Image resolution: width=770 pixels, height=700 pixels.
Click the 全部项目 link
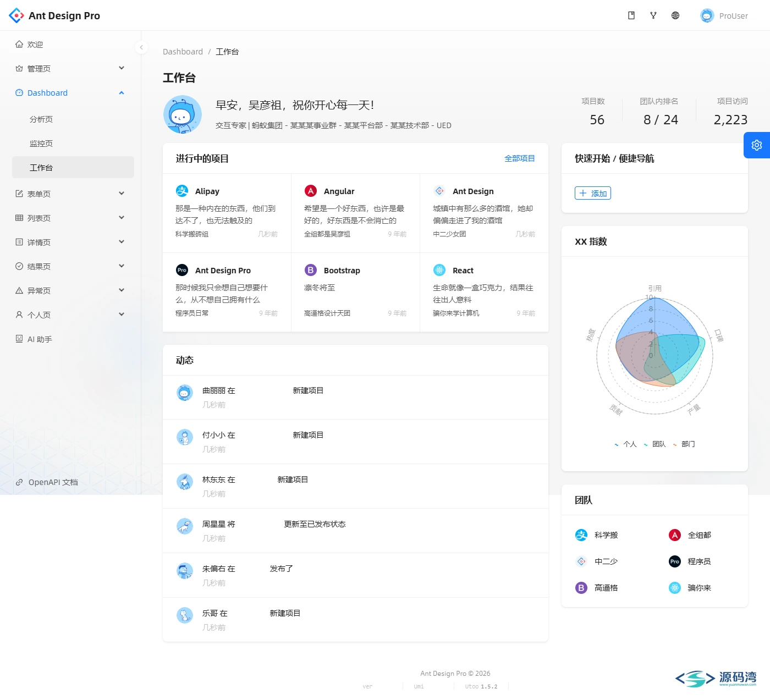pos(520,158)
